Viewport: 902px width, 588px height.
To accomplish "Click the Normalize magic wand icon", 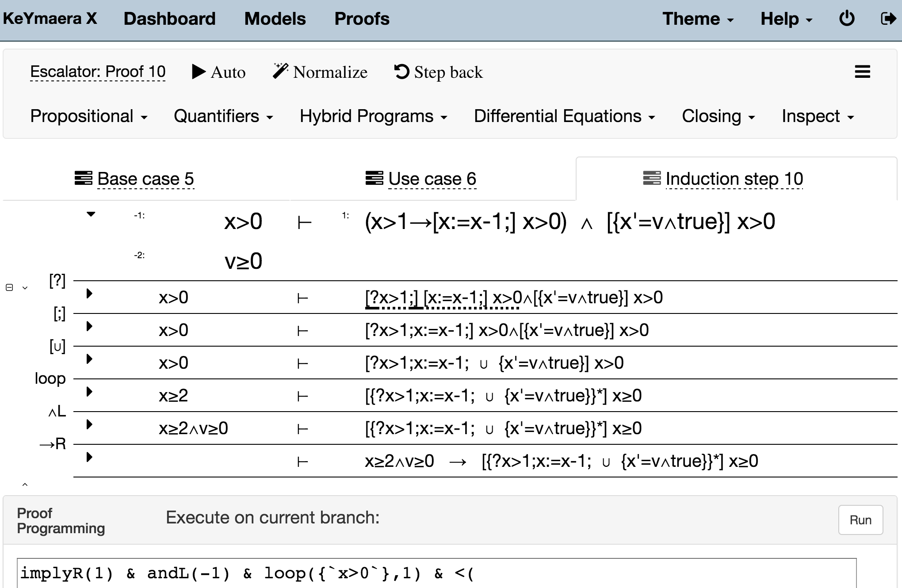I will (280, 71).
